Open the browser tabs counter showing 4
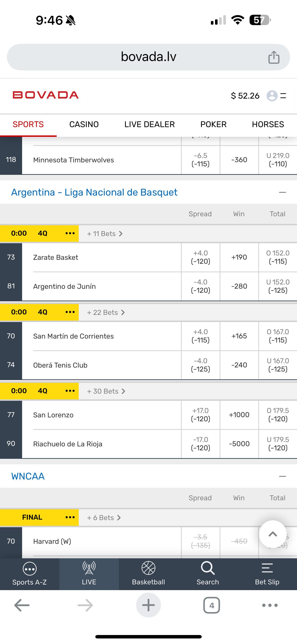This screenshot has width=297, height=644. [212, 605]
